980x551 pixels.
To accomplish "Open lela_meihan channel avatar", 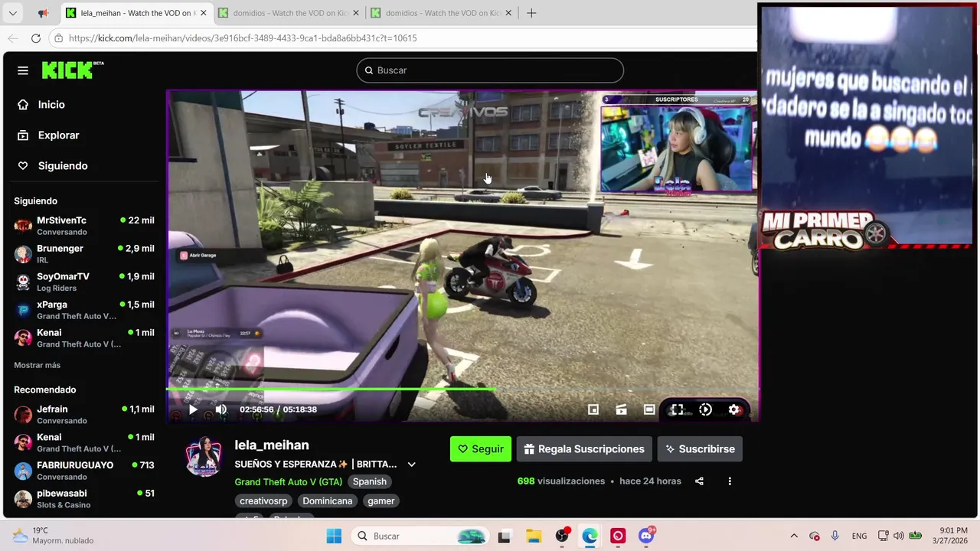I will coord(204,457).
